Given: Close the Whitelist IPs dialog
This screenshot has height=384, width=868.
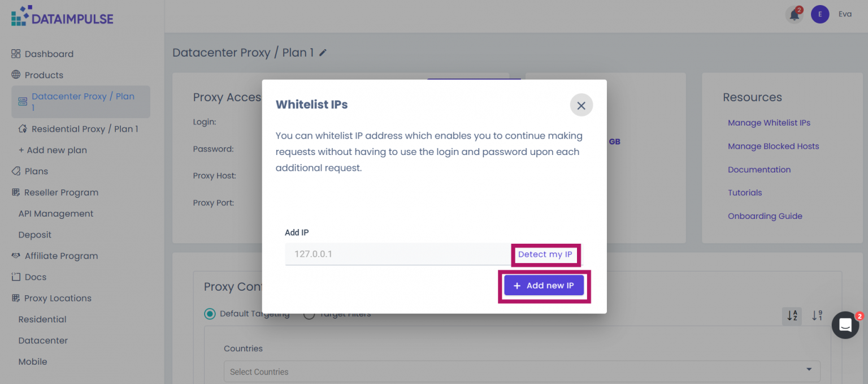Looking at the screenshot, I should point(581,105).
